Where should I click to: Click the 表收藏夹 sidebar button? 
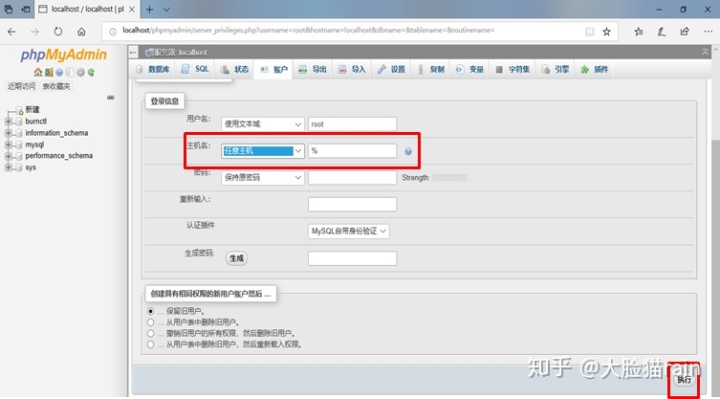tap(56, 86)
